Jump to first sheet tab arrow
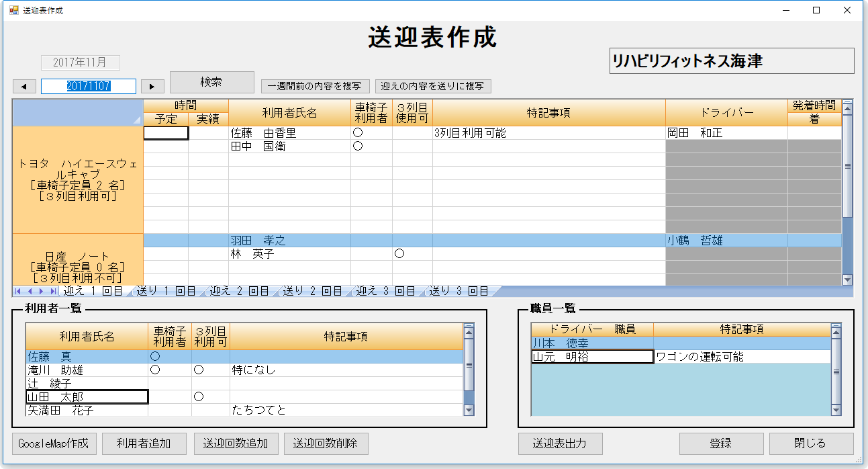 18,291
